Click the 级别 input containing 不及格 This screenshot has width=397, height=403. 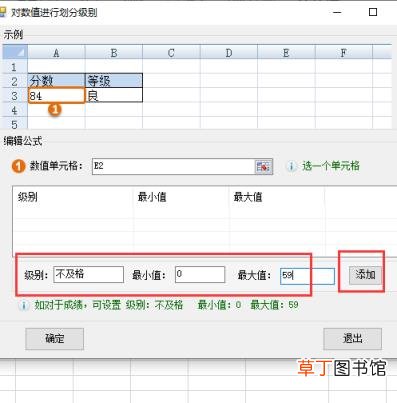89,274
